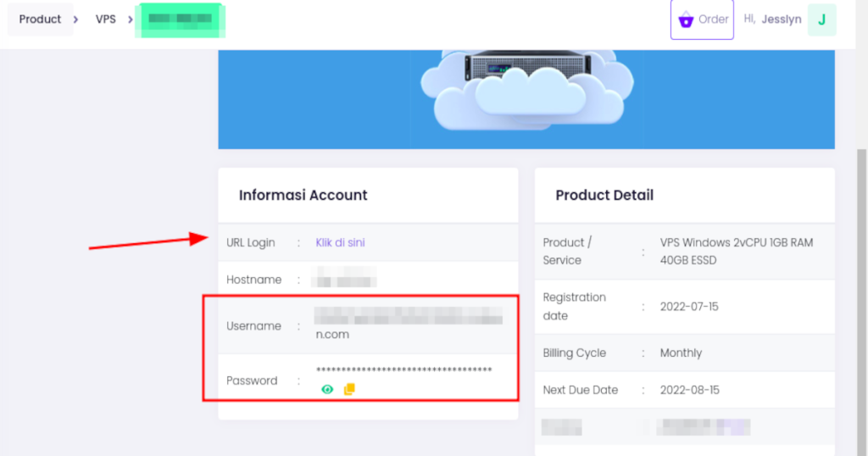Click the Next Due Date label

click(580, 390)
